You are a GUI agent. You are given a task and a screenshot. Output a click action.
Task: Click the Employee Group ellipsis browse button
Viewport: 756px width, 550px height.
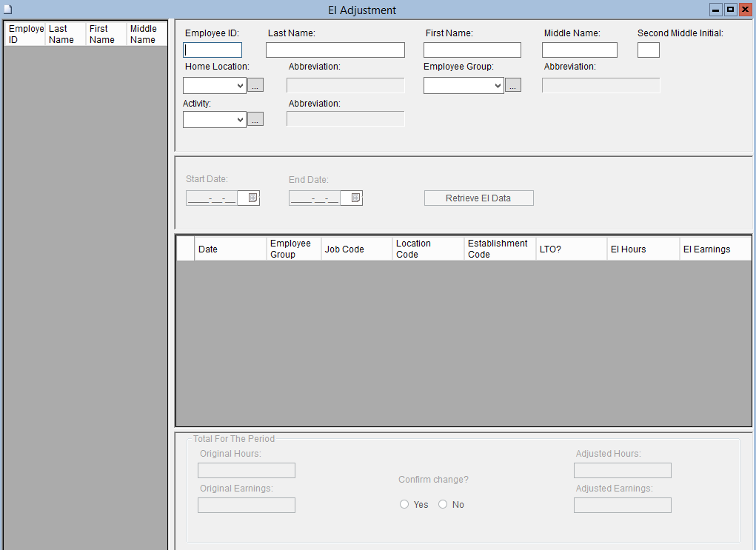click(x=513, y=86)
